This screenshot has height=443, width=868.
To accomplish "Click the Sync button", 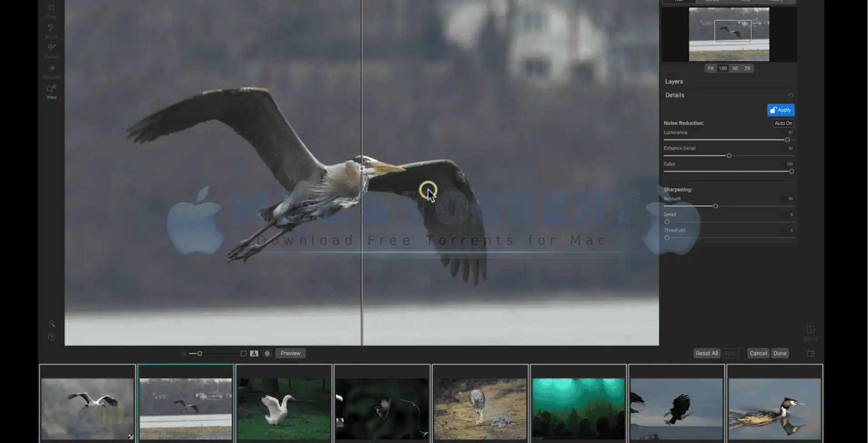I will tap(730, 353).
